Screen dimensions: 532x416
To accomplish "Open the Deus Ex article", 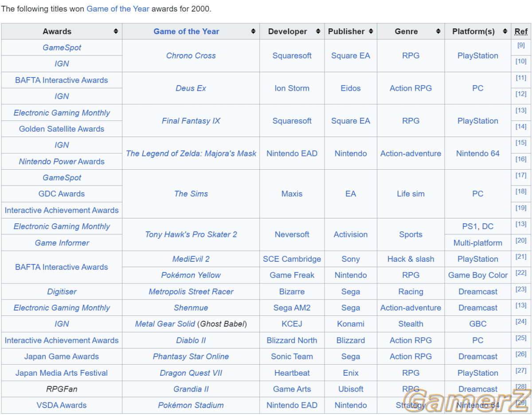I will click(x=191, y=88).
